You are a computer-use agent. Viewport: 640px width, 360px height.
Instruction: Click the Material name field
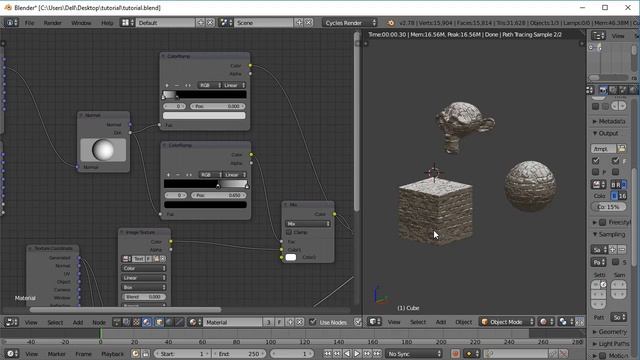233,322
